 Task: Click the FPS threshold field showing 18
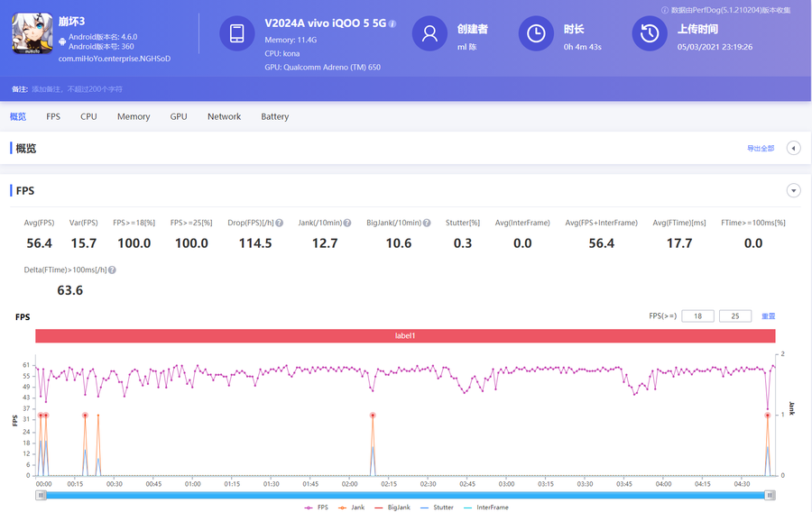click(697, 316)
